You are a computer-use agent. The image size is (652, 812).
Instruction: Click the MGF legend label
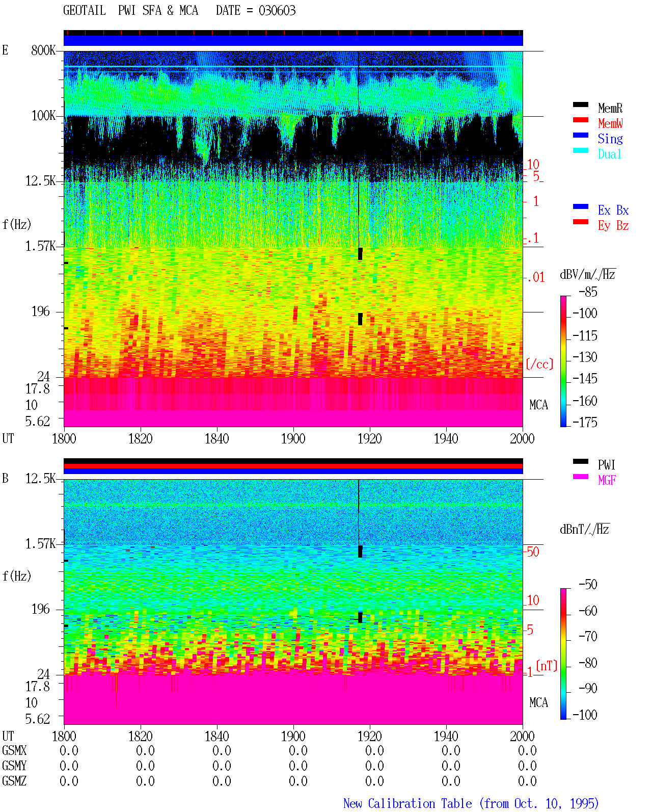607,480
